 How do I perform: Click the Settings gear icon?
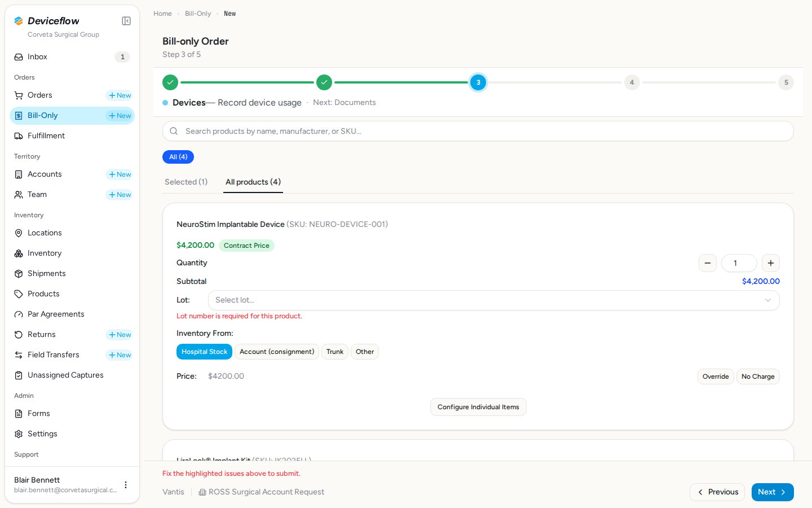click(x=19, y=434)
